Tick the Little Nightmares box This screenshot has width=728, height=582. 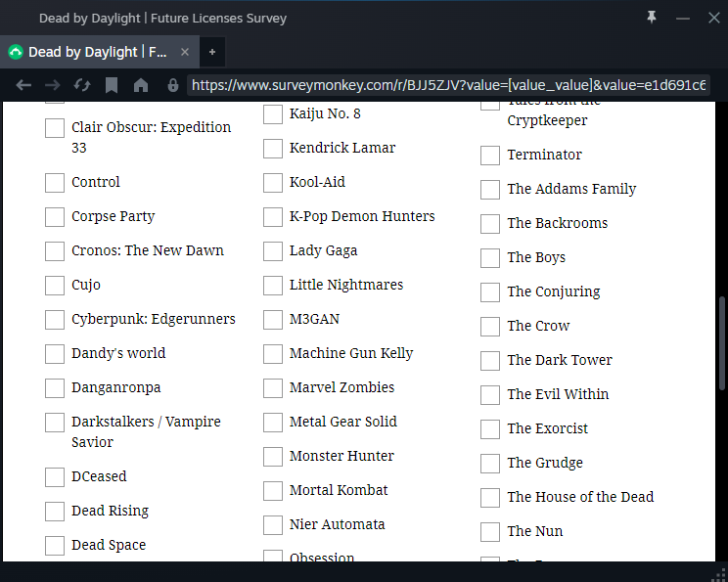[x=273, y=286]
